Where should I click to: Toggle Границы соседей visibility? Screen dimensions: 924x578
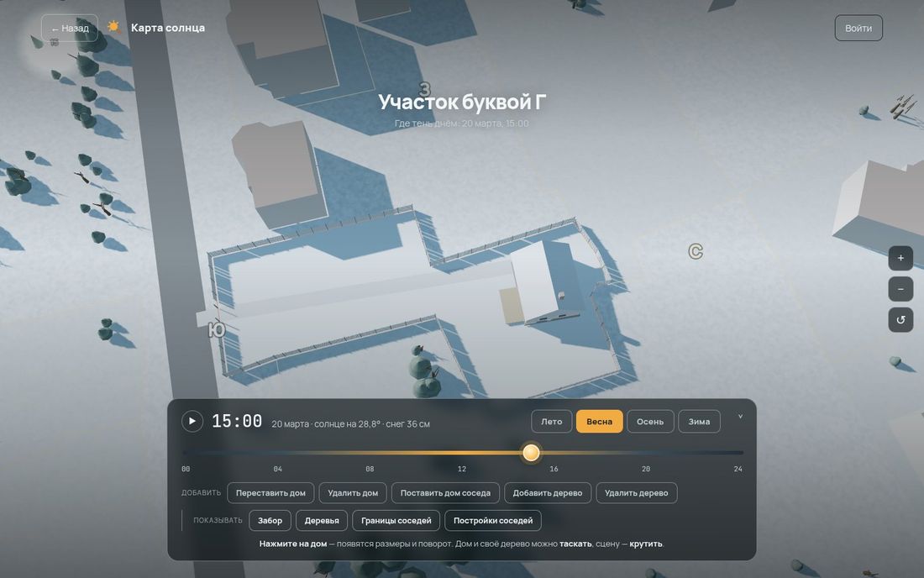click(396, 520)
